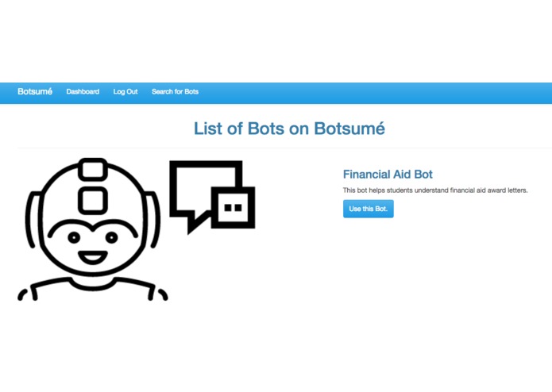Click the Botsumé brand logo link
The image size is (552, 392).
coord(35,92)
